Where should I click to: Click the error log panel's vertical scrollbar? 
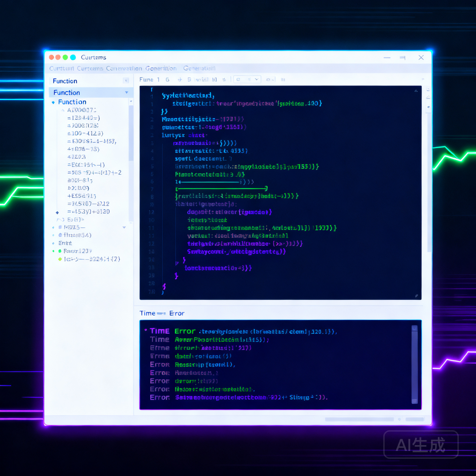tap(415, 364)
